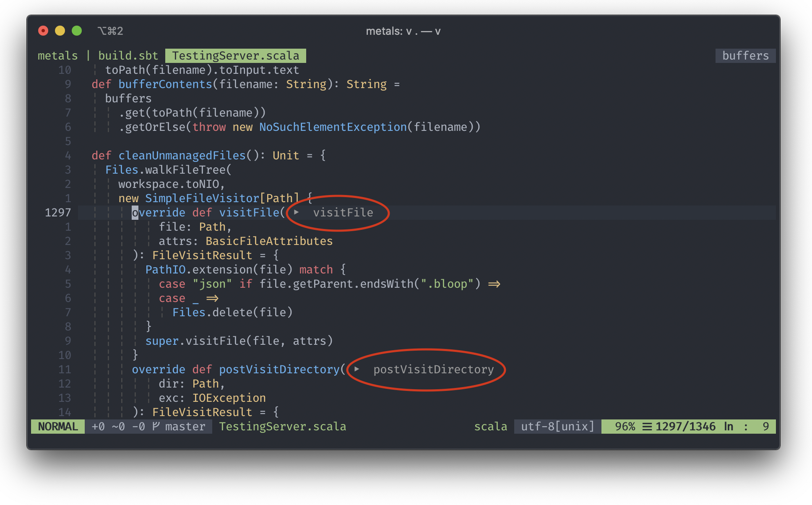Click the 96% file position indicator

click(625, 427)
